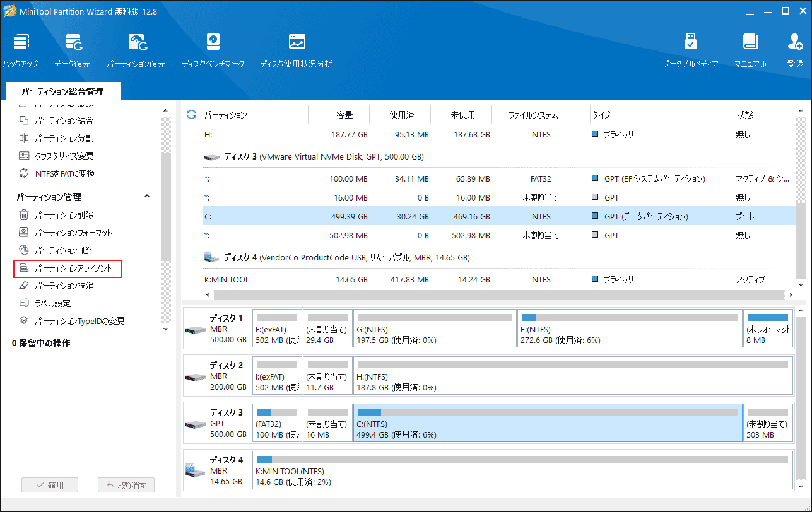812x512 pixels.
Task: Choose パーティション削除
Action: click(64, 215)
